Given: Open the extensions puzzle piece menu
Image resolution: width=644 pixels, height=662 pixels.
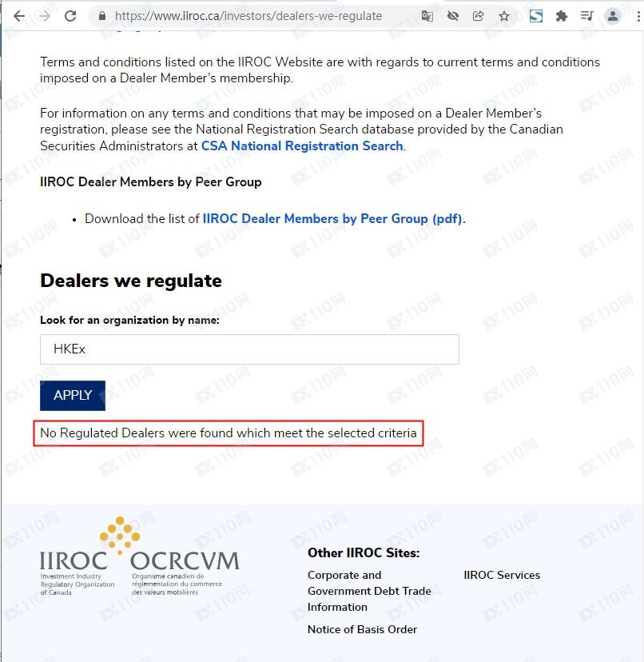Looking at the screenshot, I should click(x=562, y=16).
